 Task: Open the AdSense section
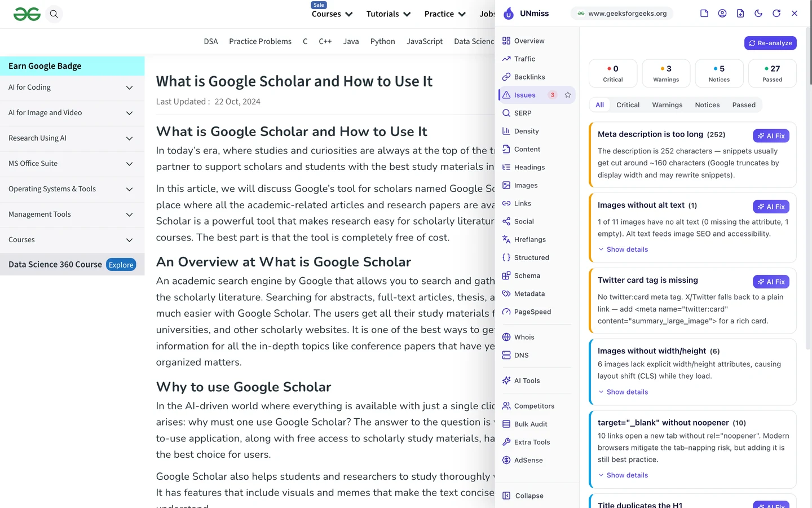pos(537,460)
